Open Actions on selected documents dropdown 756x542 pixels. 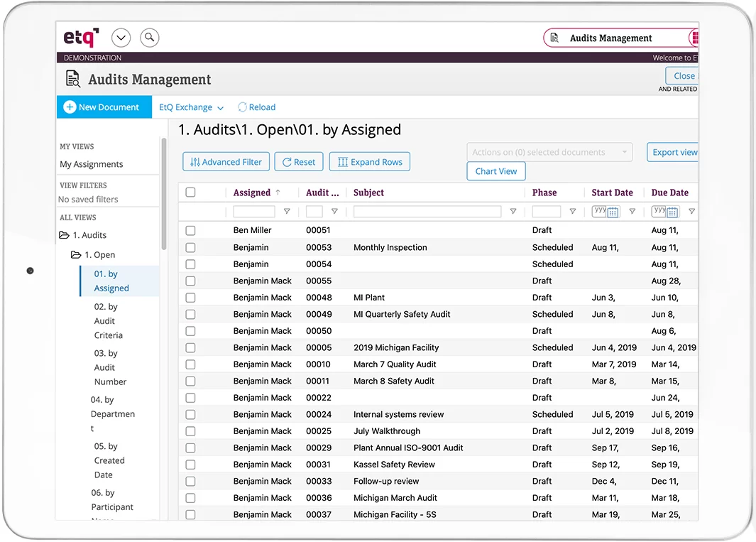click(x=549, y=152)
